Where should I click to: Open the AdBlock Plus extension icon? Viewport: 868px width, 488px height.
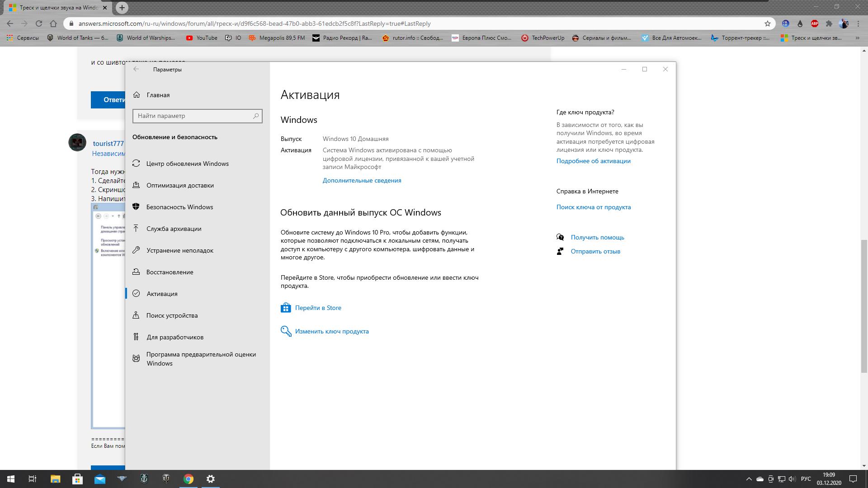pyautogui.click(x=815, y=23)
